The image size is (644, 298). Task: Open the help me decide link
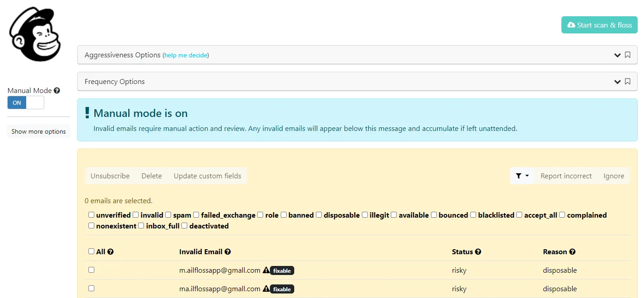pyautogui.click(x=186, y=56)
